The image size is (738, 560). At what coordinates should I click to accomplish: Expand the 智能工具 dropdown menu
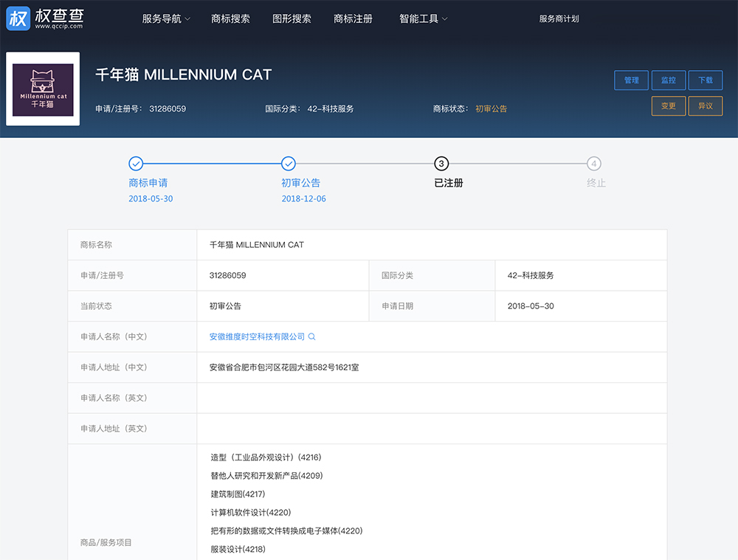point(423,19)
